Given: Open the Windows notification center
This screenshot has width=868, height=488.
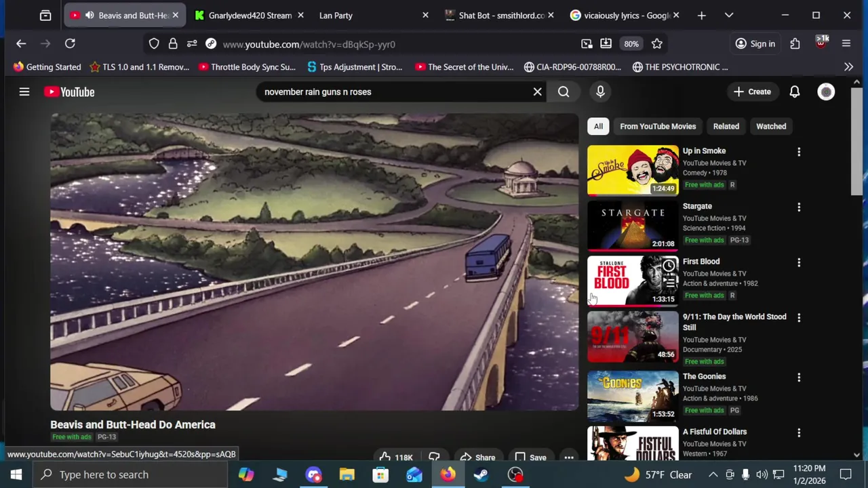Looking at the screenshot, I should (x=846, y=474).
